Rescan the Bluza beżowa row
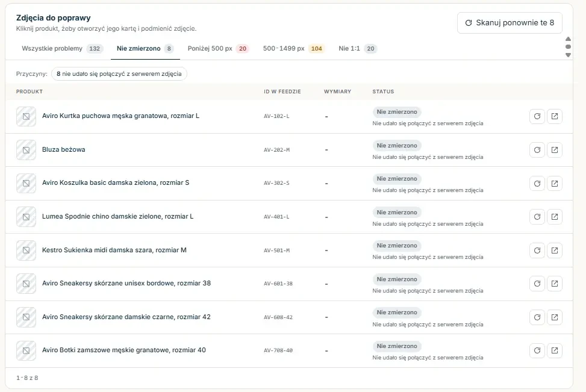586x392 pixels. click(537, 150)
